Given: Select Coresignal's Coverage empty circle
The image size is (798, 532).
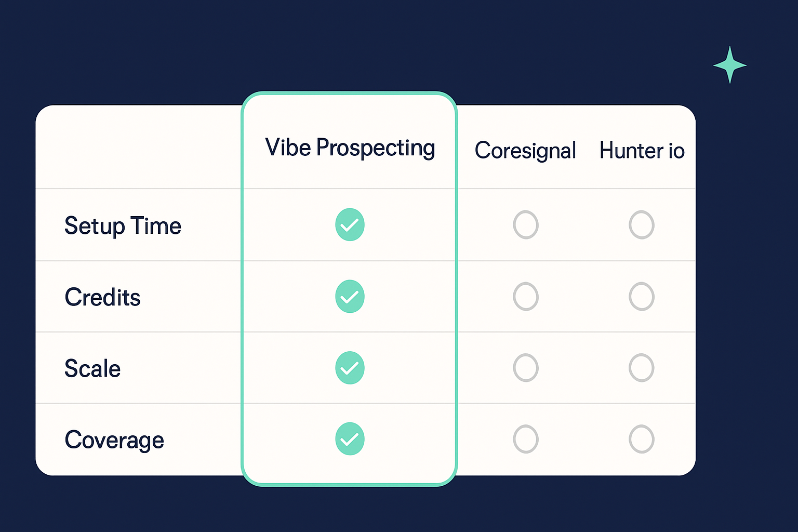Looking at the screenshot, I should 526,439.
